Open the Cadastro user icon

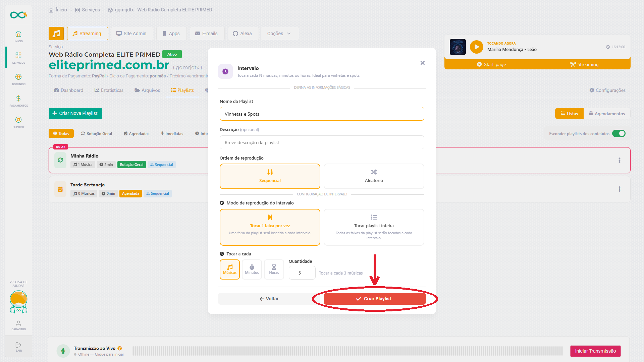[x=18, y=325]
